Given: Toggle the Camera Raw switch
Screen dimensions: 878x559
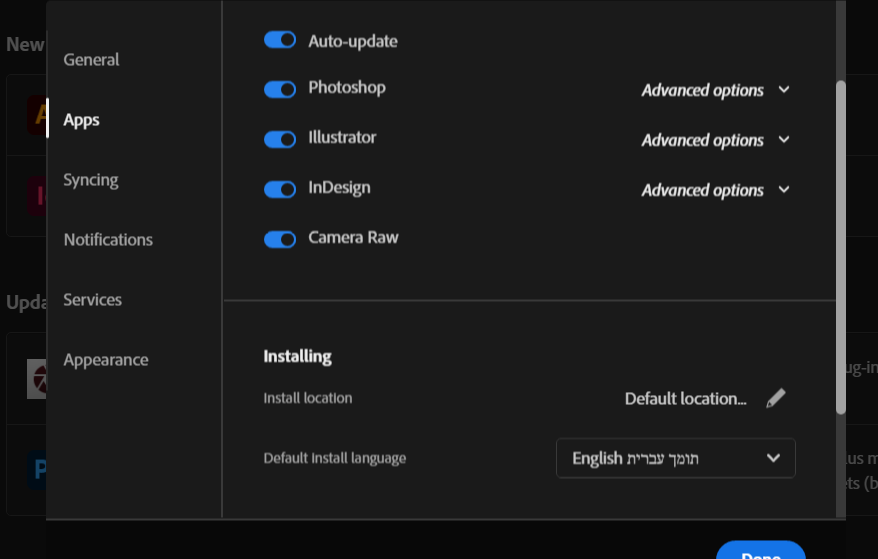Looking at the screenshot, I should 280,239.
